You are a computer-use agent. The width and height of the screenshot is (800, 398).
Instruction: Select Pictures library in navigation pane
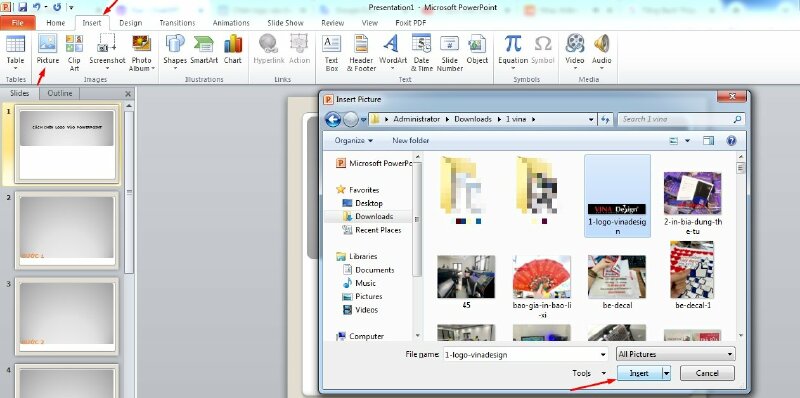(368, 296)
